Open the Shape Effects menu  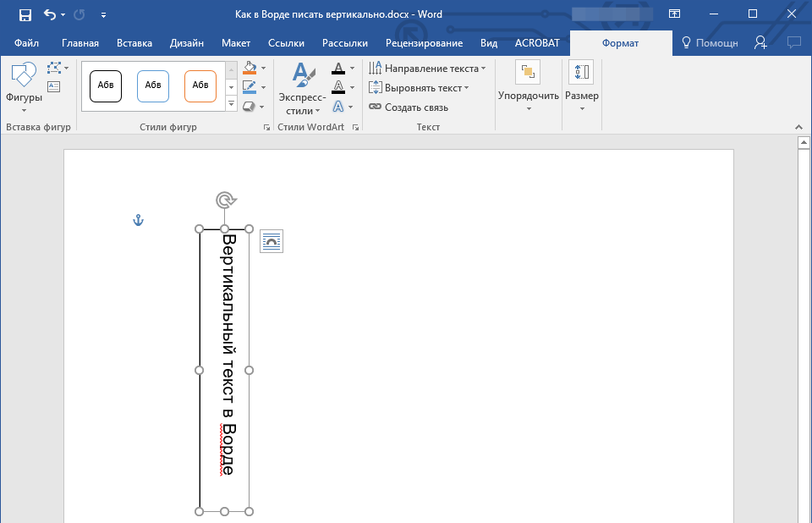point(254,107)
